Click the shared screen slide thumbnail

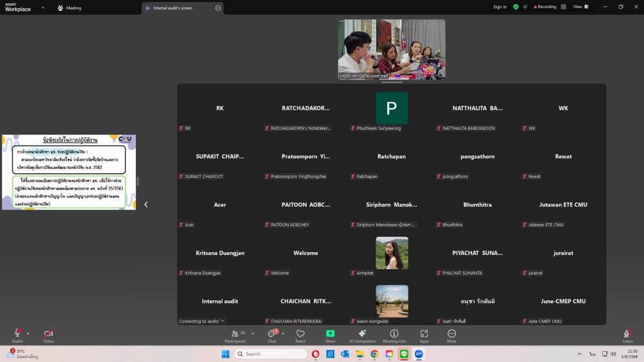[x=69, y=172]
